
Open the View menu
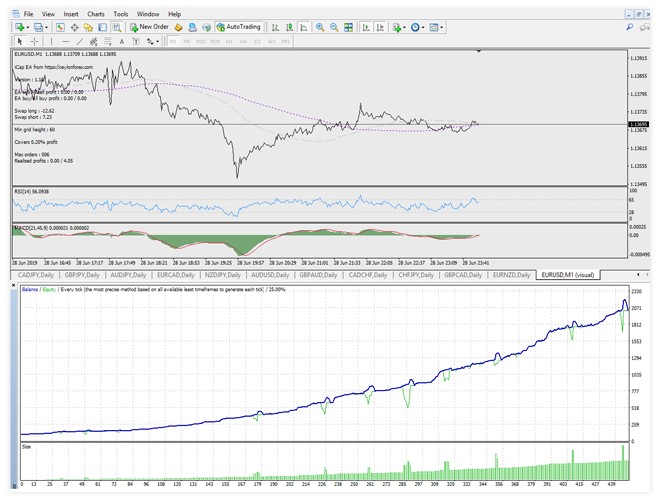pos(48,14)
